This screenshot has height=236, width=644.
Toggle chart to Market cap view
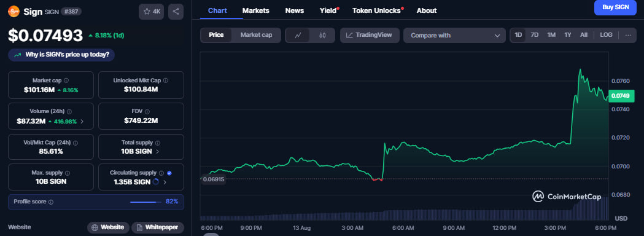(x=256, y=35)
